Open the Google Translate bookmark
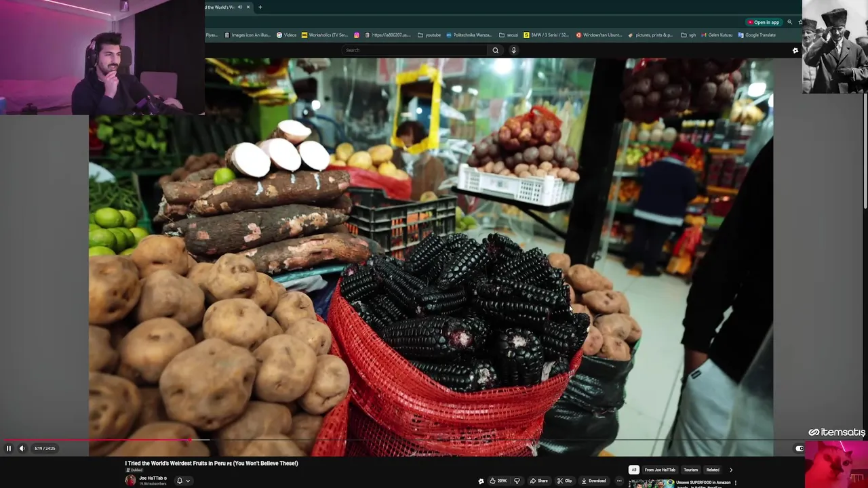 pyautogui.click(x=756, y=35)
